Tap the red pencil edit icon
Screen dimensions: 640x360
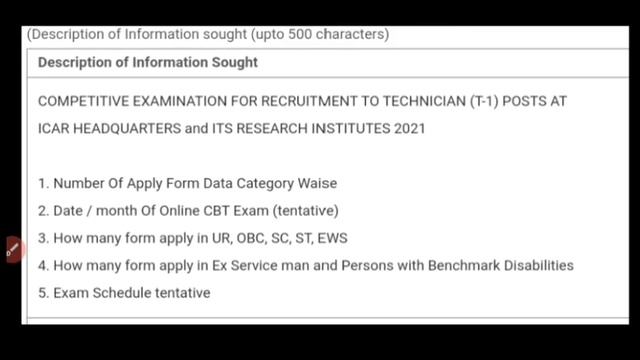coord(12,249)
